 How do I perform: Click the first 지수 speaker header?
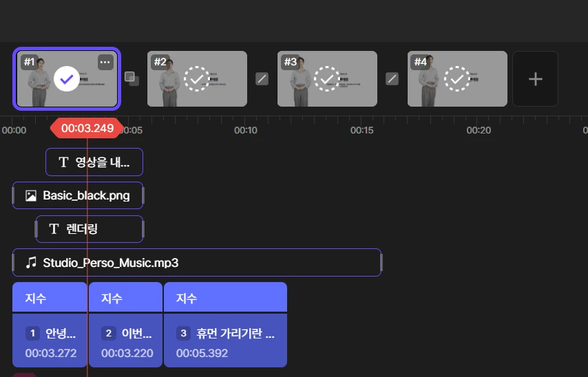tap(50, 298)
